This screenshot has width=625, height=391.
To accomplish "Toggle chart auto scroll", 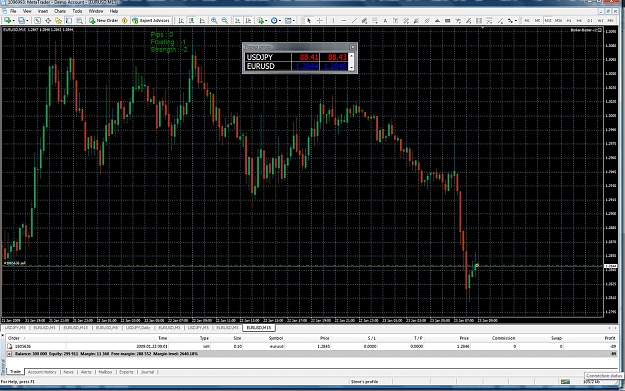I will point(238,20).
